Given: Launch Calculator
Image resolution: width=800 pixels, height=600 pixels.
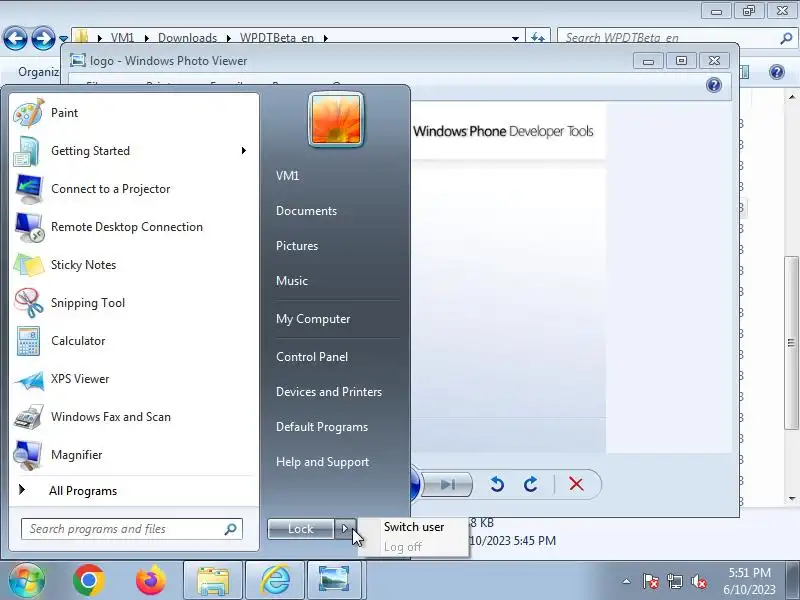Looking at the screenshot, I should (x=133, y=341).
